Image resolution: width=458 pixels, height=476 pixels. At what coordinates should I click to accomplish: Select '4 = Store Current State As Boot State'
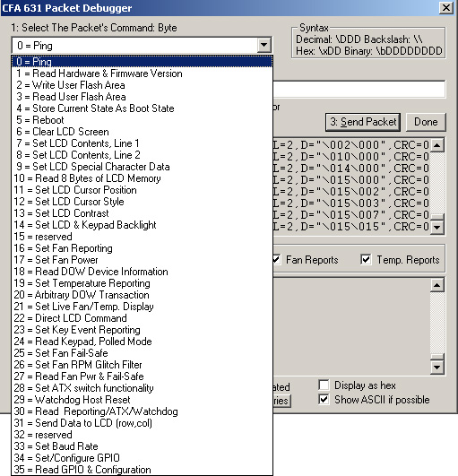(x=142, y=108)
